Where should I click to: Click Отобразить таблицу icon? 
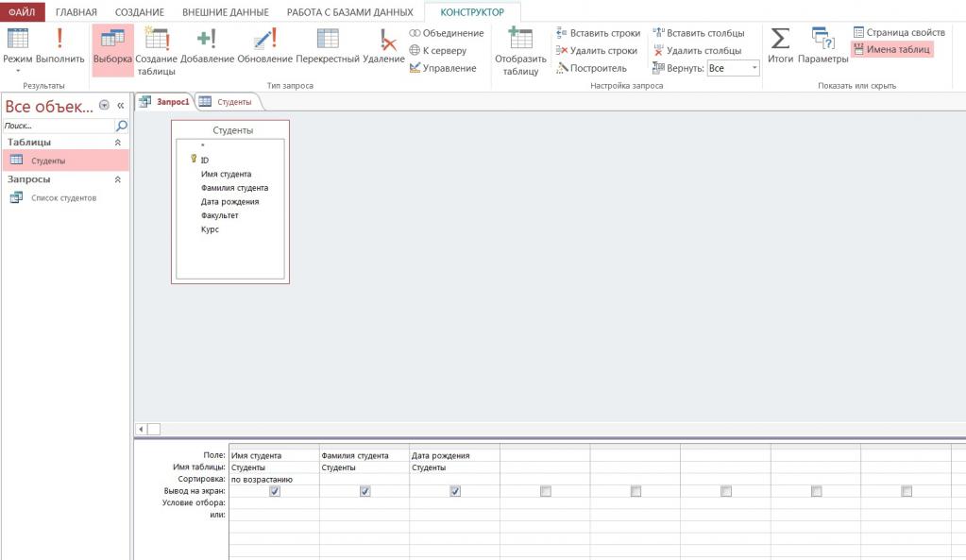[520, 39]
